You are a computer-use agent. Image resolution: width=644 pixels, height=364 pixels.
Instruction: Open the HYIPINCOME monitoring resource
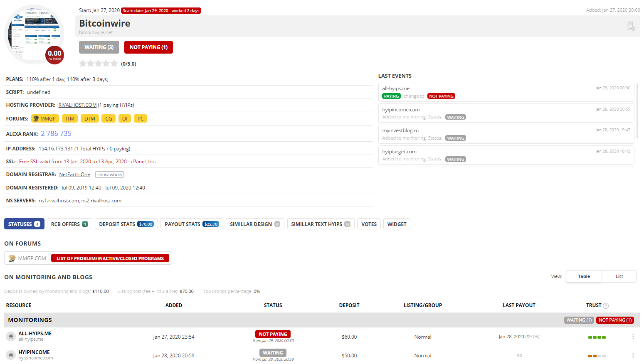click(34, 352)
